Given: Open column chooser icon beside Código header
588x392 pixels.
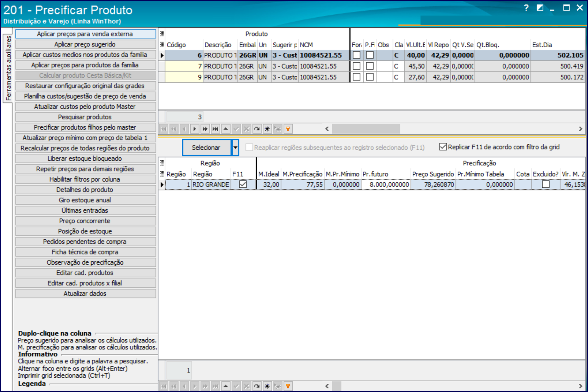Looking at the screenshot, I should (x=162, y=45).
